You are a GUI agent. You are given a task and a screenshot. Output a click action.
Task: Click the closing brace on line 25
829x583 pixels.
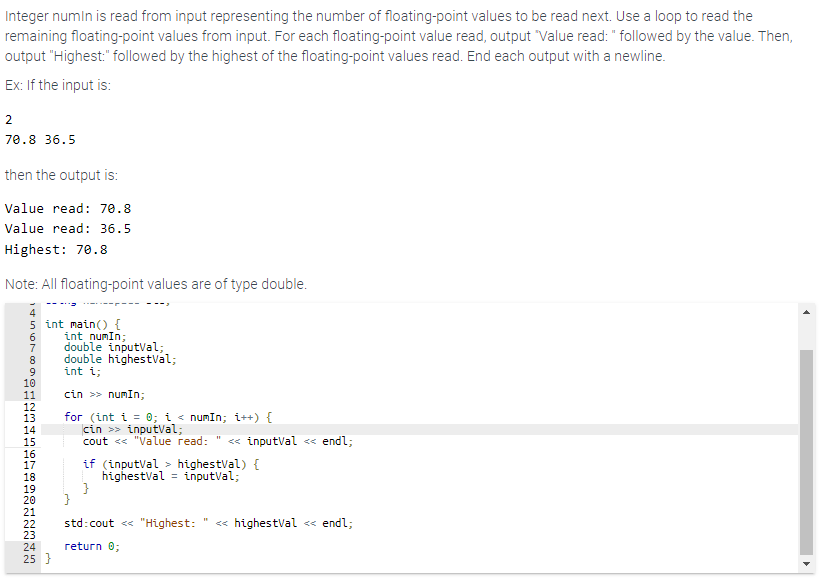click(48, 558)
